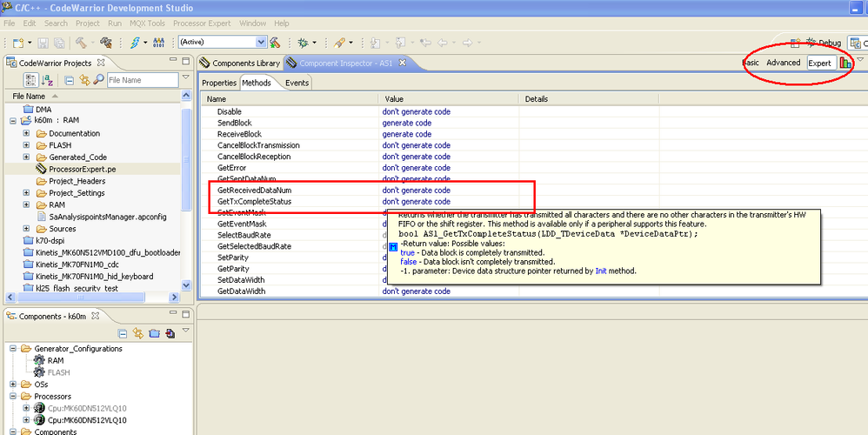Open the Processor Expert menu
The image size is (868, 435).
tap(202, 23)
